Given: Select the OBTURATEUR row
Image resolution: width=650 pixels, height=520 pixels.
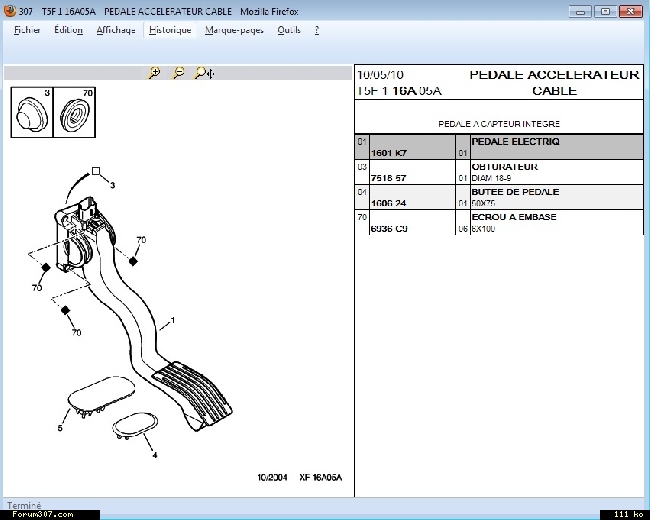Looking at the screenshot, I should 499,172.
